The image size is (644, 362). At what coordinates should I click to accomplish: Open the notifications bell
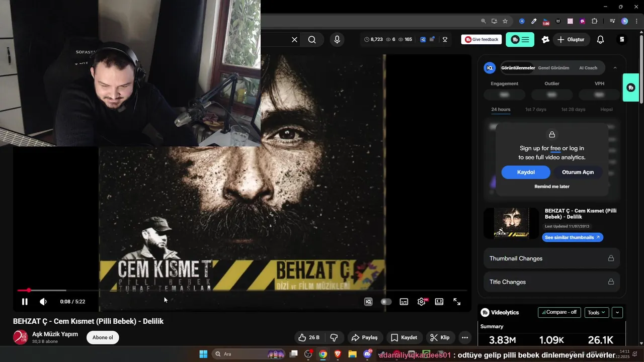tap(600, 40)
